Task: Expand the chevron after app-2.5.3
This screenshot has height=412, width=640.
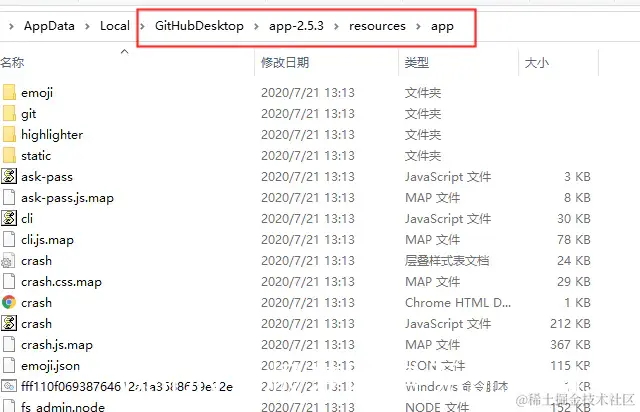Action: click(336, 26)
